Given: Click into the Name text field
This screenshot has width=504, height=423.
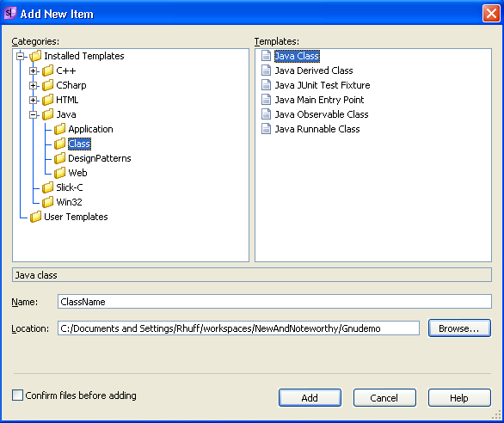Looking at the screenshot, I should point(274,302).
